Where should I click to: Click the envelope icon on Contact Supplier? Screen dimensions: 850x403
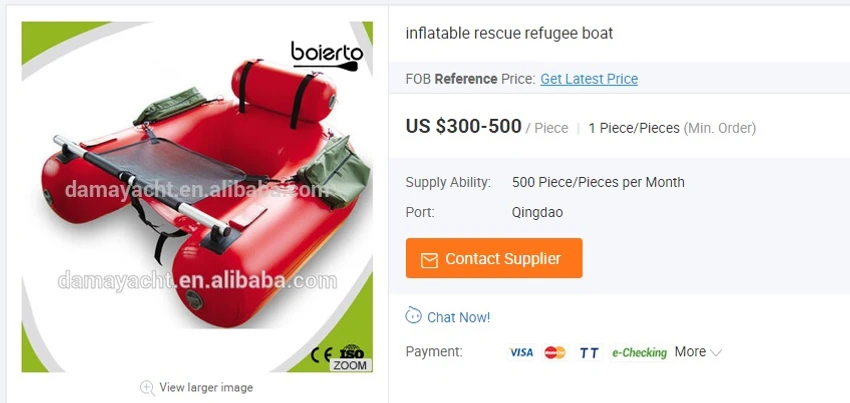coord(429,259)
